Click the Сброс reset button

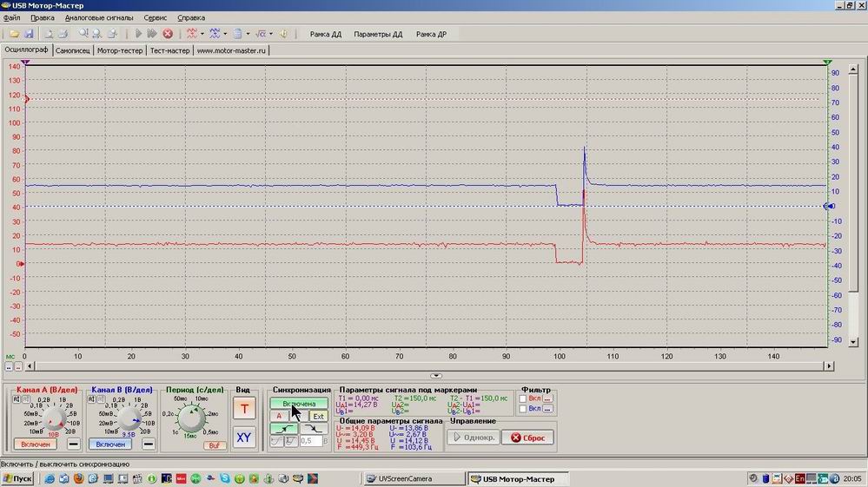527,438
